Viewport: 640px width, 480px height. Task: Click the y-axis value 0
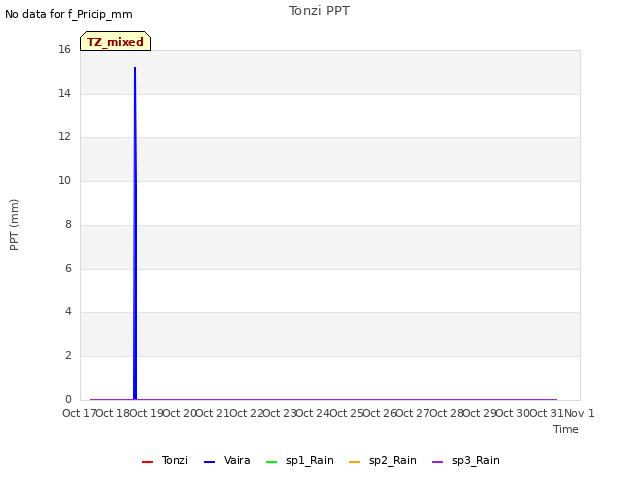[68, 399]
